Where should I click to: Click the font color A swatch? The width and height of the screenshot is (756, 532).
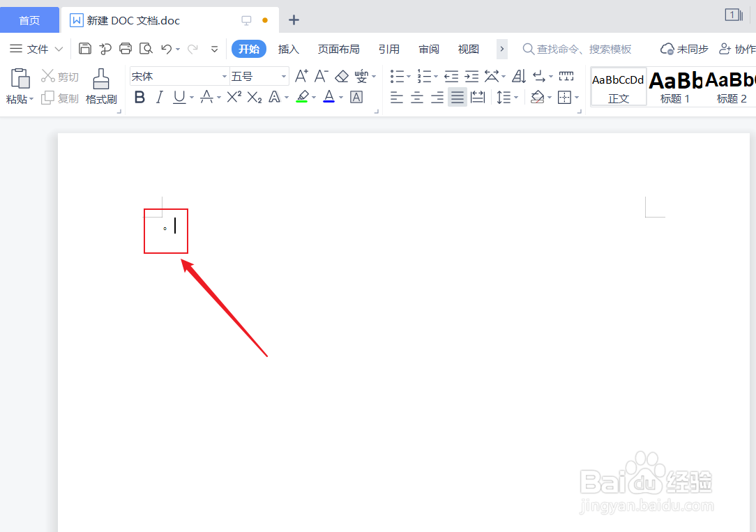(329, 98)
